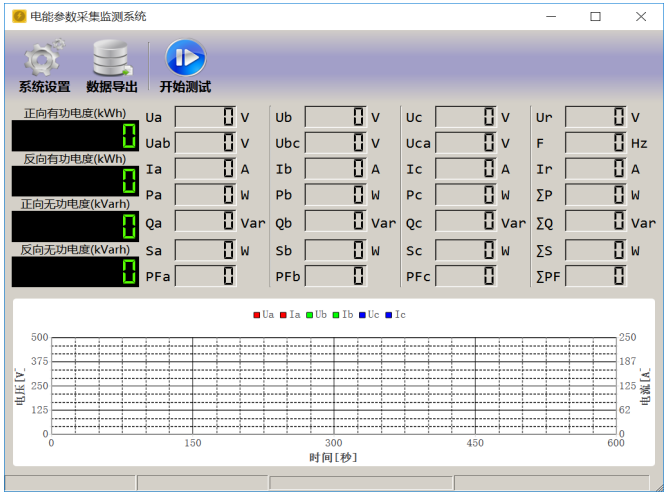Click the 数据导出 database icon

click(112, 60)
